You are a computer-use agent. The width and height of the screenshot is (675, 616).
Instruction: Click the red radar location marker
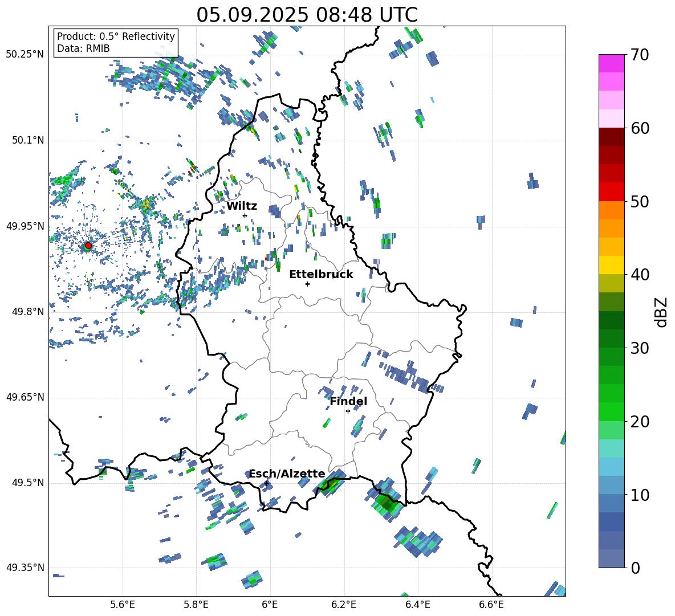click(88, 246)
